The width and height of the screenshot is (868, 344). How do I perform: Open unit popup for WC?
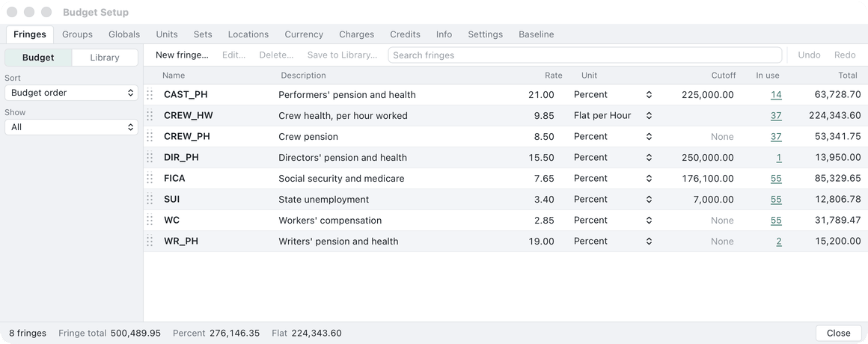coord(613,220)
